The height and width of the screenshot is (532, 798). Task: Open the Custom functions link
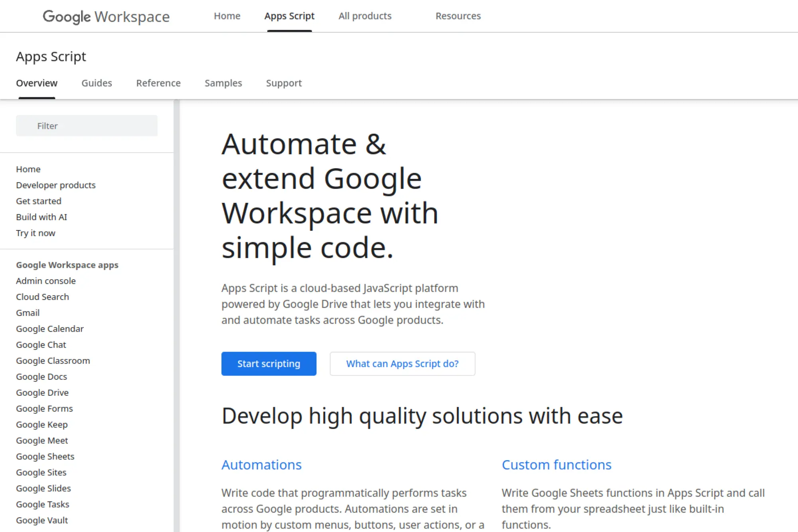(x=557, y=465)
